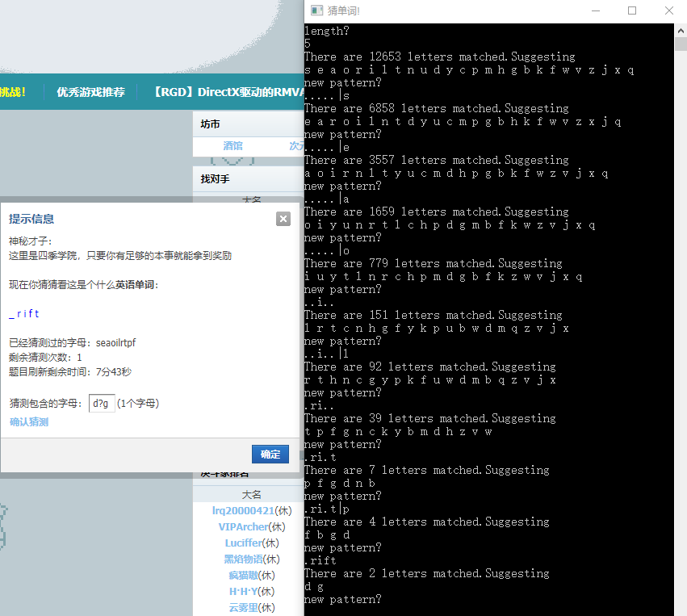
Task: Click the 确认猜测 link
Action: pyautogui.click(x=29, y=422)
